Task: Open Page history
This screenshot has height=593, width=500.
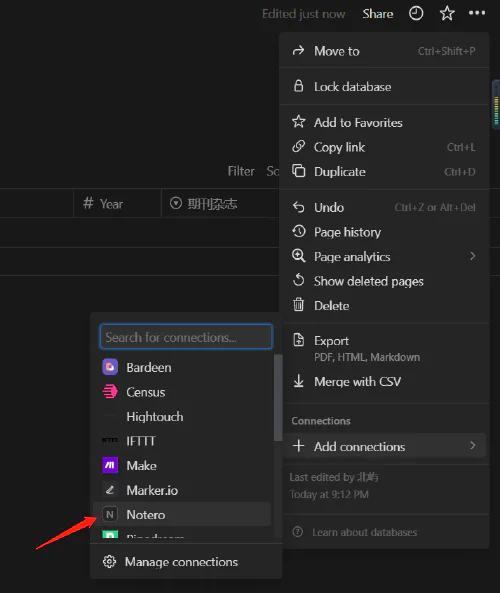Action: pyautogui.click(x=384, y=232)
